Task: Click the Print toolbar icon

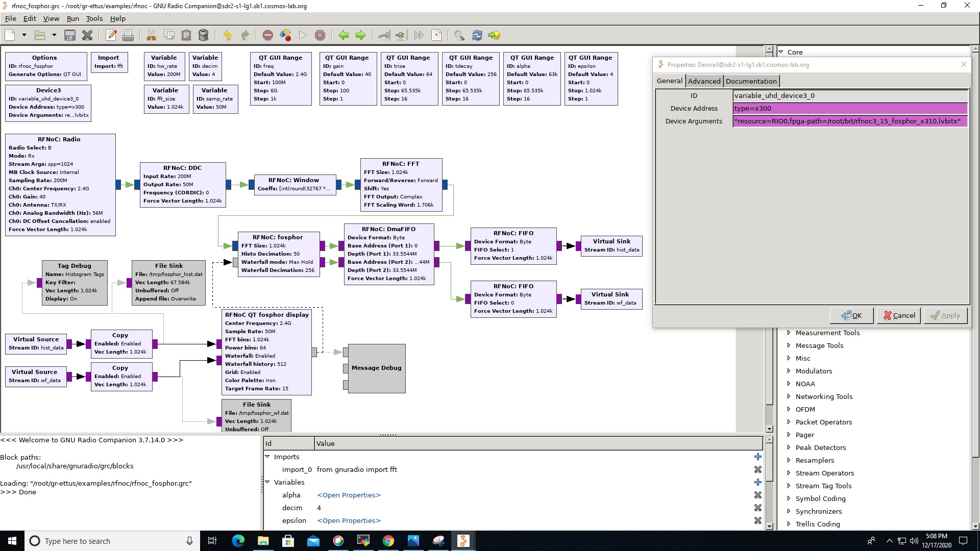Action: [x=128, y=35]
